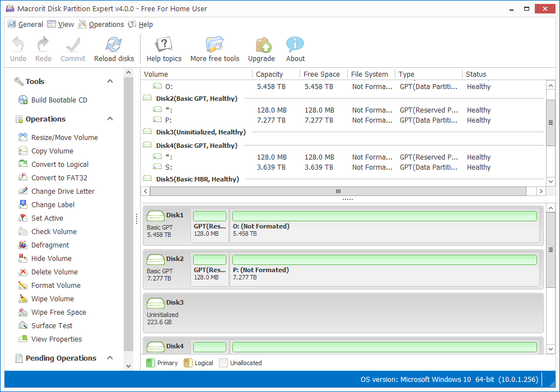Viewport: 560px width, 392px height.
Task: Select the Disk3 Uninitialized disk block
Action: point(343,313)
